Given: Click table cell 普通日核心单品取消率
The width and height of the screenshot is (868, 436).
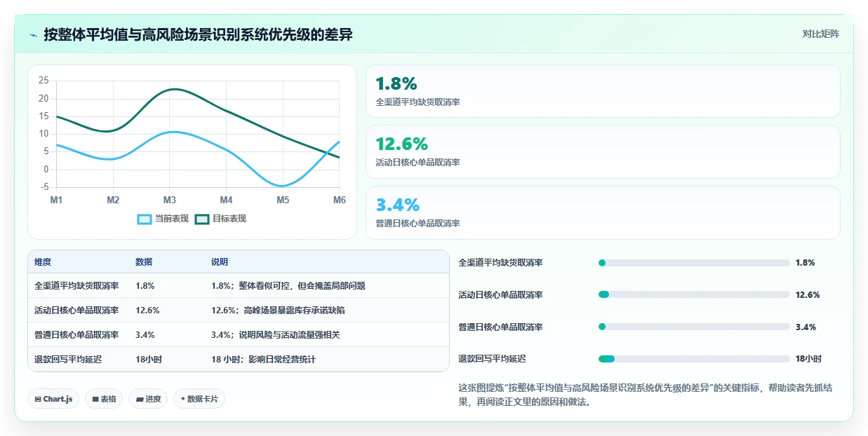Looking at the screenshot, I should tap(76, 335).
